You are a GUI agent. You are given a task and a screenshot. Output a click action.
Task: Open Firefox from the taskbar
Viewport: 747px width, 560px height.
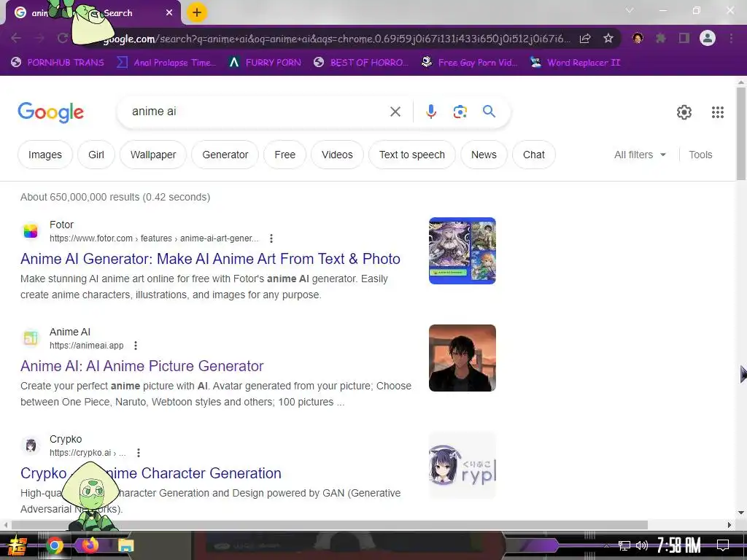(90, 545)
